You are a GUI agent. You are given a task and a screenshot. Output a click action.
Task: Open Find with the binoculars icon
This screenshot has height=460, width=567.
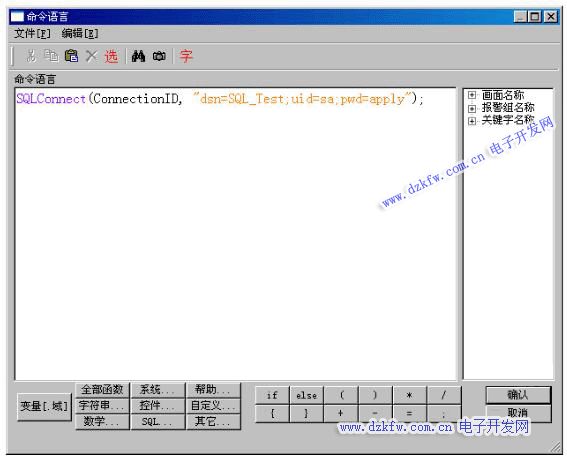point(138,56)
